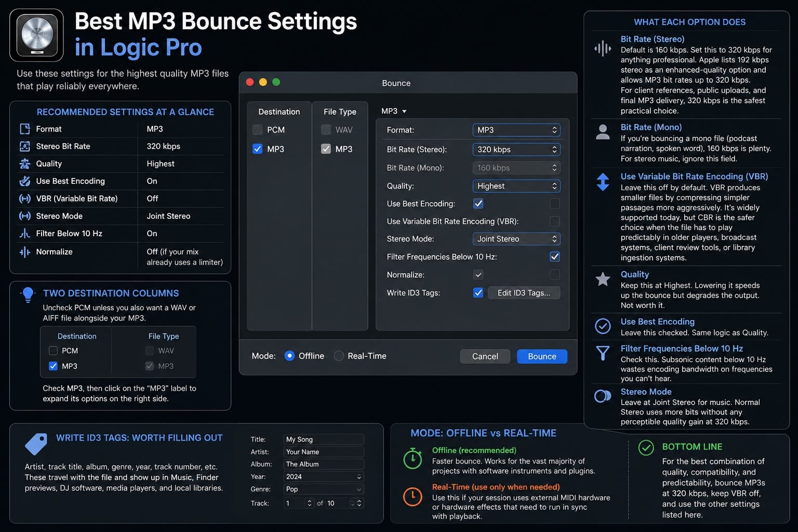798x532 pixels.
Task: Click the Use Best Encoding row icon in the table
Action: tap(24, 181)
